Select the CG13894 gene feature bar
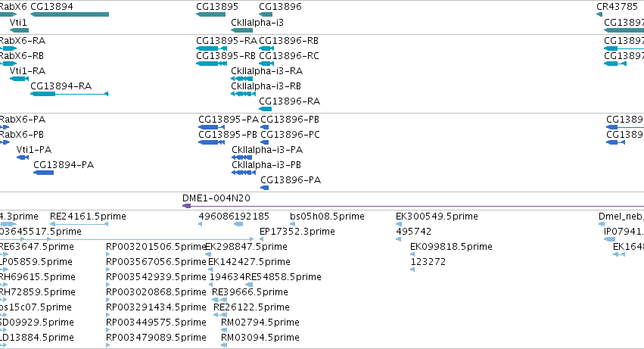644x349 pixels. point(70,14)
